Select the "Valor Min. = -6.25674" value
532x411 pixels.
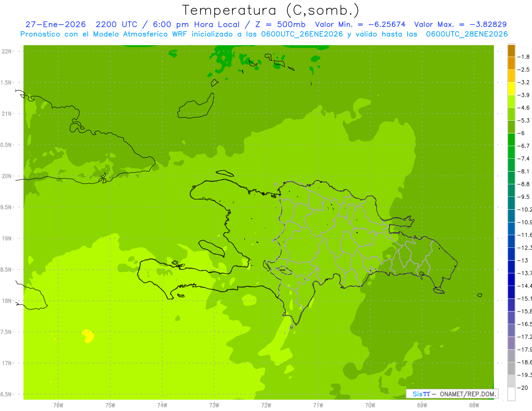tap(360, 24)
